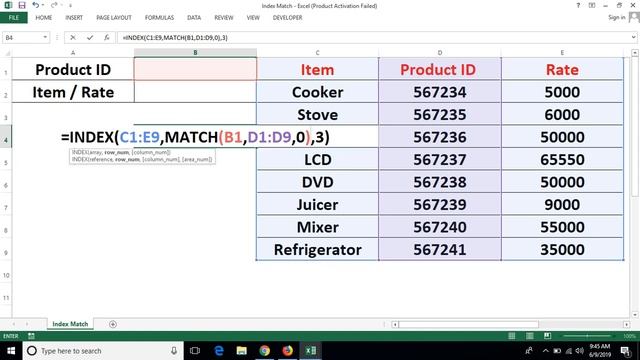Switch to Normal view

coord(511,336)
